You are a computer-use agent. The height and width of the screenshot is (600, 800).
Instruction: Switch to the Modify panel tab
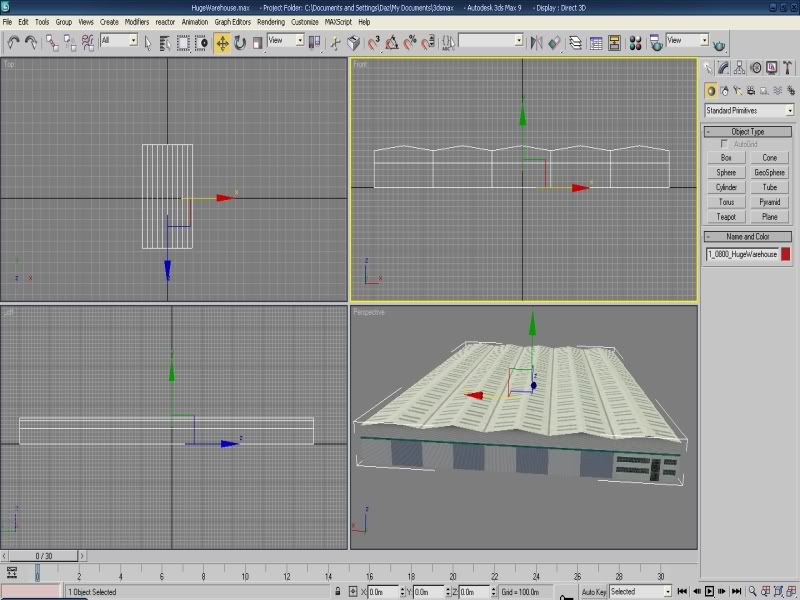pos(723,68)
